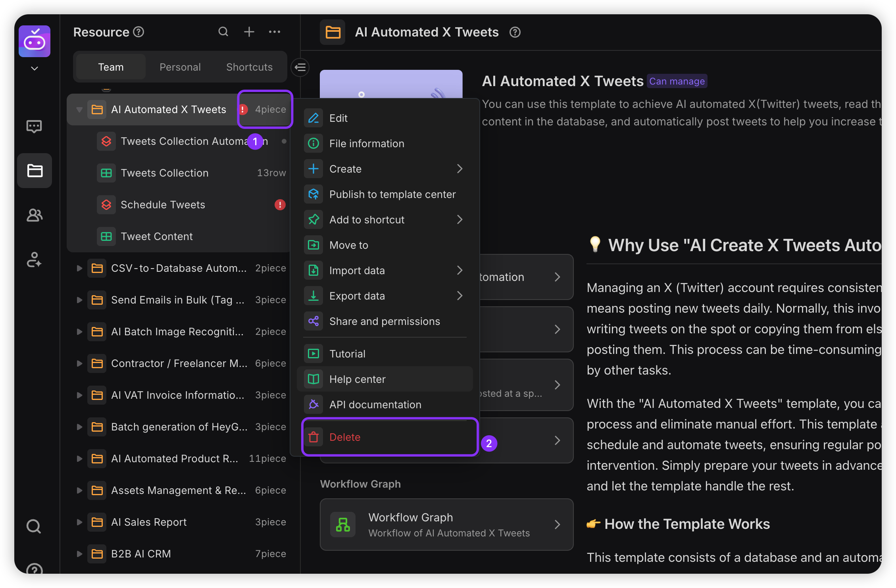This screenshot has width=896, height=588.
Task: Open the chat icon in left sidebar
Action: (x=35, y=127)
